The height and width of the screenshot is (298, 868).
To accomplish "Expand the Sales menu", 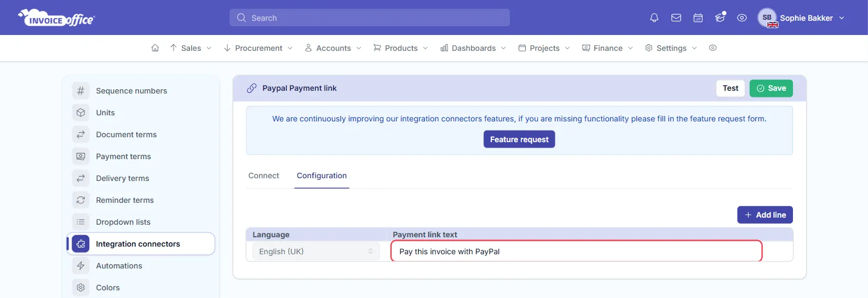I will [191, 48].
